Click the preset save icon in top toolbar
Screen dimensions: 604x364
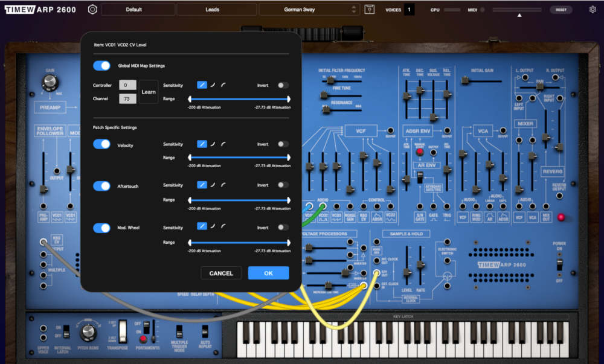pyautogui.click(x=369, y=9)
